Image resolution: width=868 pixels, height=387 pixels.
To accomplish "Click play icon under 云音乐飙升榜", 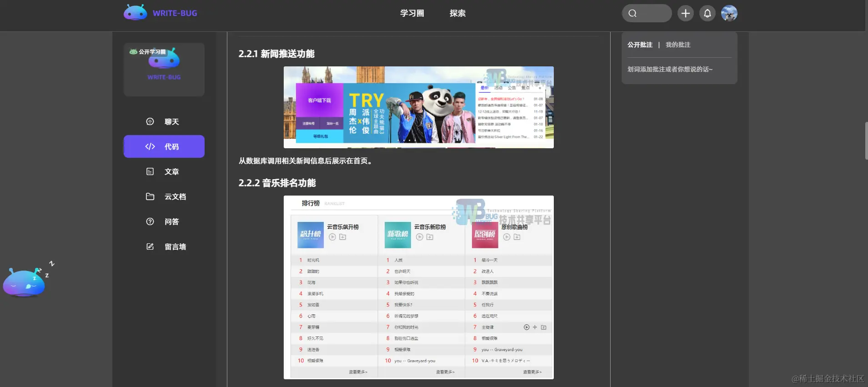I will click(332, 237).
